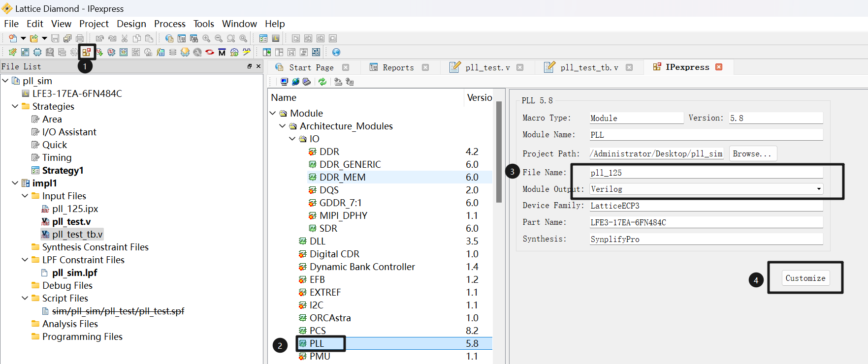
Task: Collapse the Input Files folder
Action: point(25,196)
